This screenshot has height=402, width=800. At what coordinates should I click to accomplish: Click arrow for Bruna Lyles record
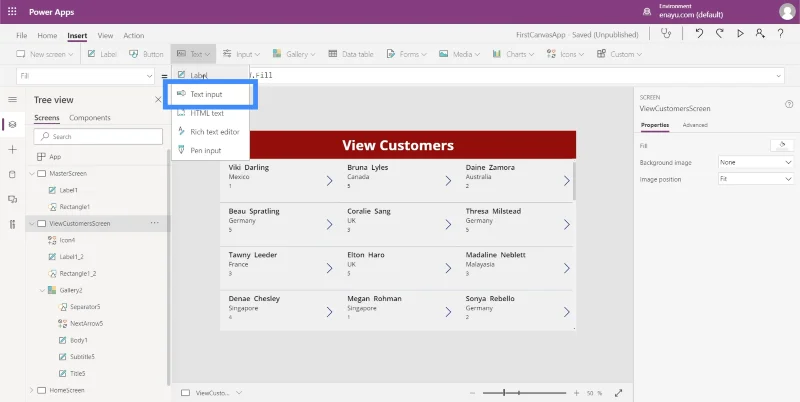pos(448,181)
